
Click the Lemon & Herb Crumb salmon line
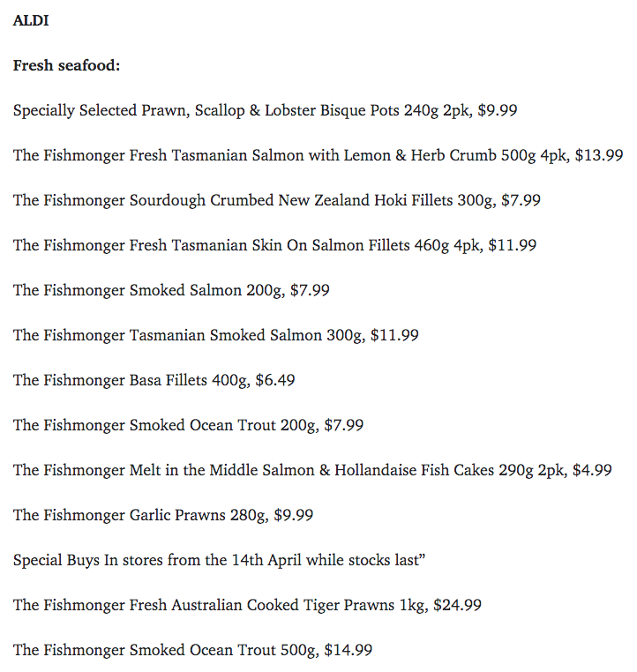[318, 155]
